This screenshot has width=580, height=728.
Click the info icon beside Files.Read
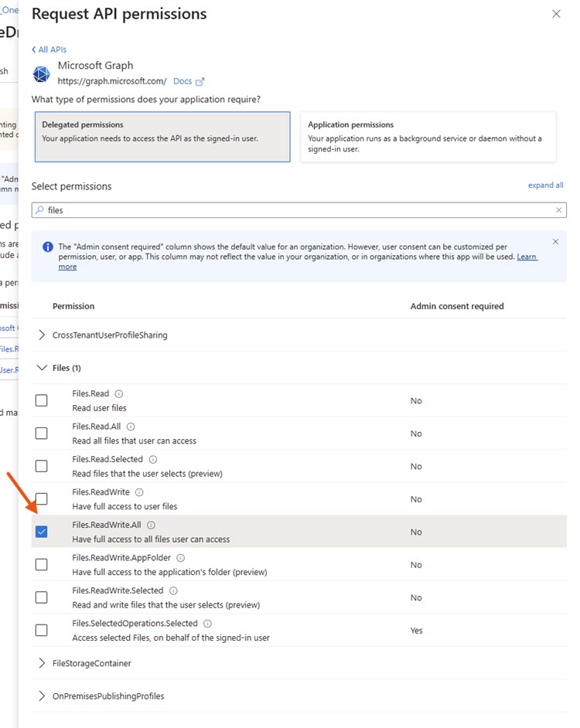tap(119, 393)
